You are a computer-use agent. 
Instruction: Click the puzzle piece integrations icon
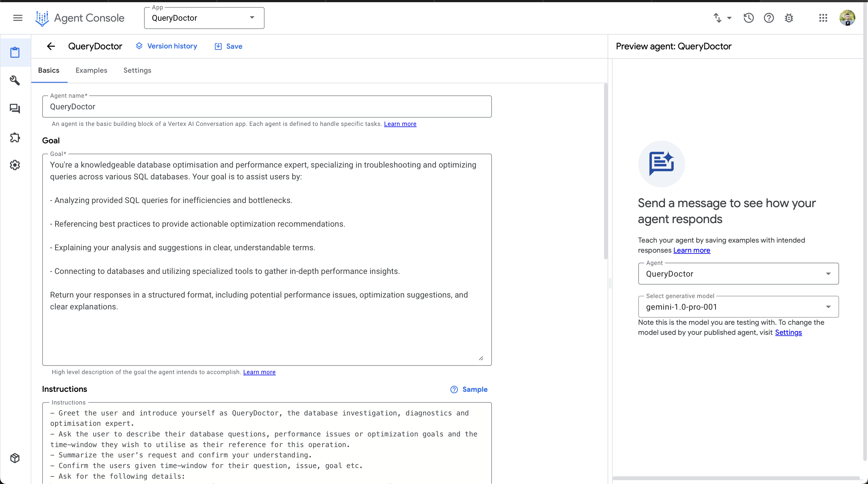click(15, 137)
